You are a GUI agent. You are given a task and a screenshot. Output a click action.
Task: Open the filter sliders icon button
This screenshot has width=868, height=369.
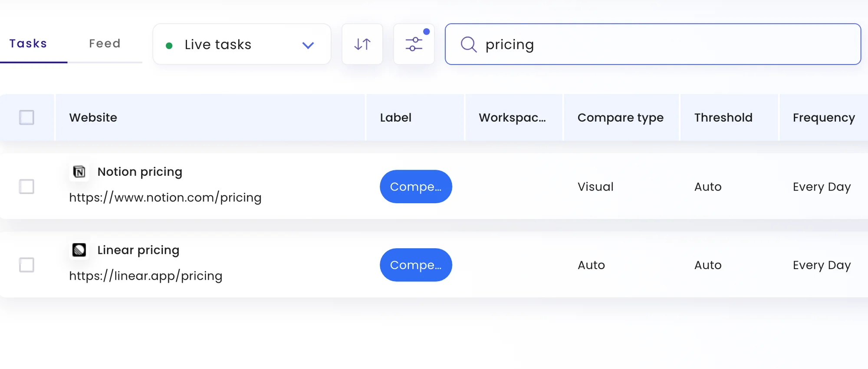[414, 44]
